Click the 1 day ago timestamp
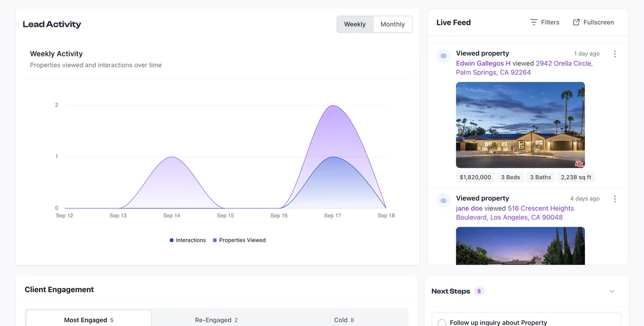This screenshot has height=326, width=644. click(587, 54)
